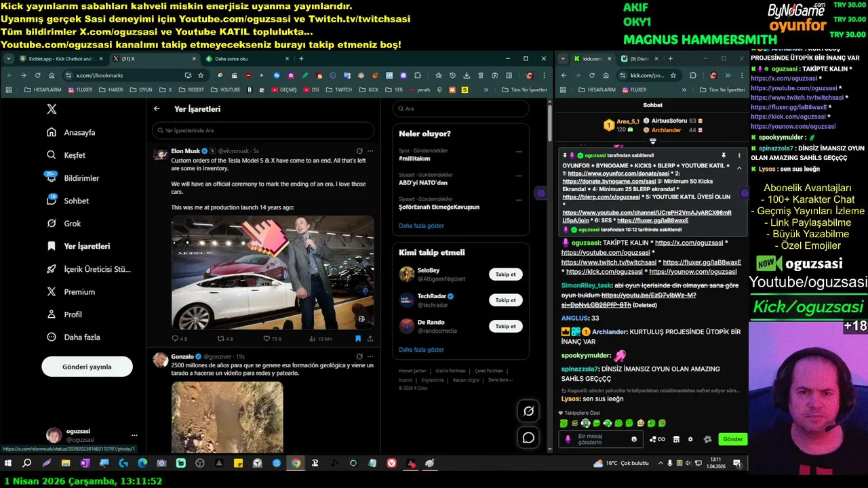
Task: Click the Ara search box on X
Action: [460, 108]
